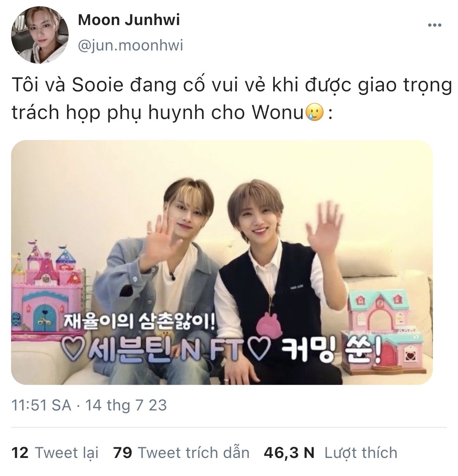This screenshot has width=458, height=476.
Task: Select the tweet text mentioning Wonu
Action: tap(232, 99)
